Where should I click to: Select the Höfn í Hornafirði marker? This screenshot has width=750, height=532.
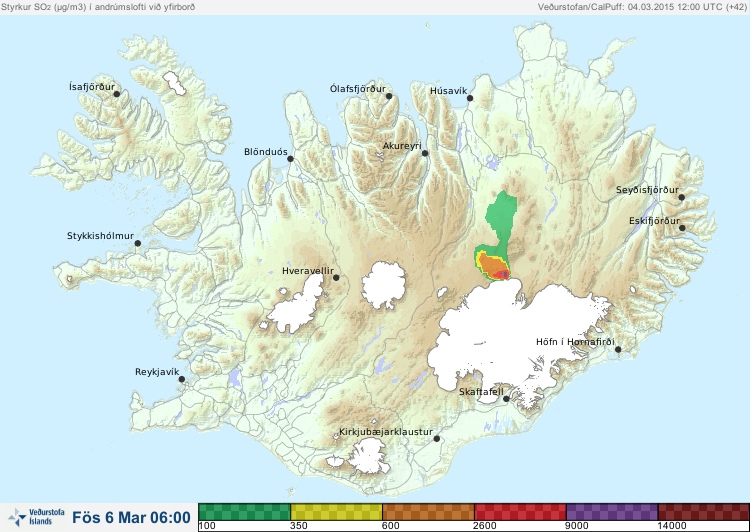(618, 350)
